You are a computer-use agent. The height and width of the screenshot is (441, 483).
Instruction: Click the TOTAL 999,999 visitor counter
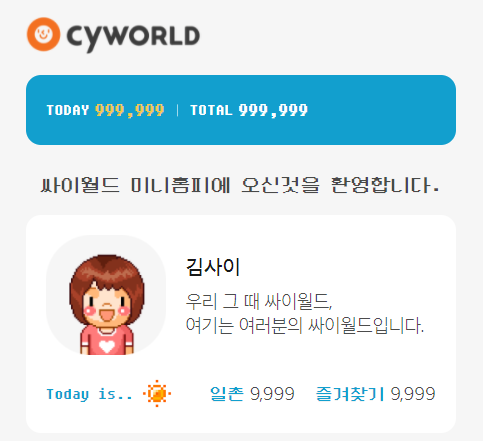(x=249, y=110)
